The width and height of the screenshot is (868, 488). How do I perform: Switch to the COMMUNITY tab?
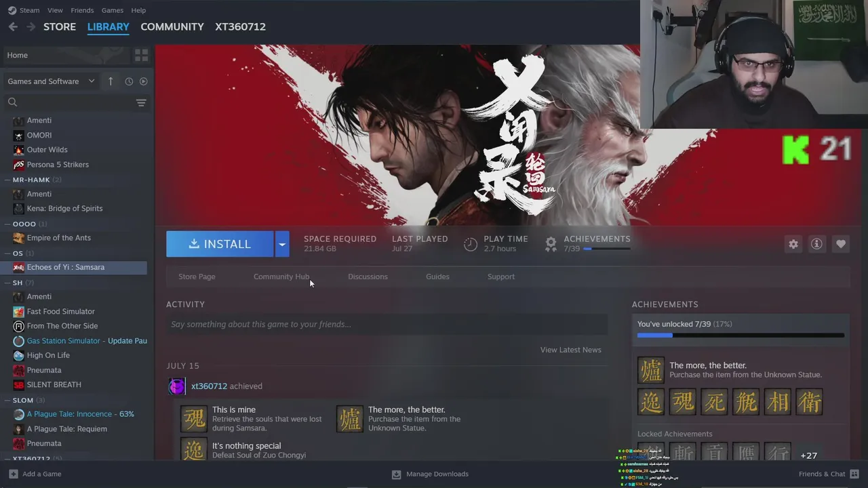tap(172, 26)
